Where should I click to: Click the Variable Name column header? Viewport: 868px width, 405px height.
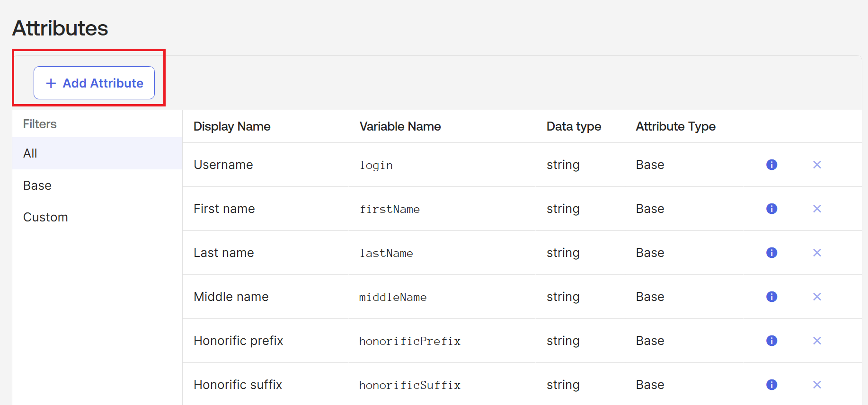[400, 126]
